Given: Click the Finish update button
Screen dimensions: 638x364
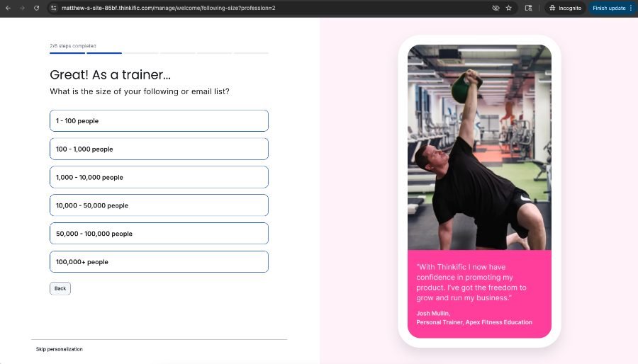Looking at the screenshot, I should pos(609,8).
